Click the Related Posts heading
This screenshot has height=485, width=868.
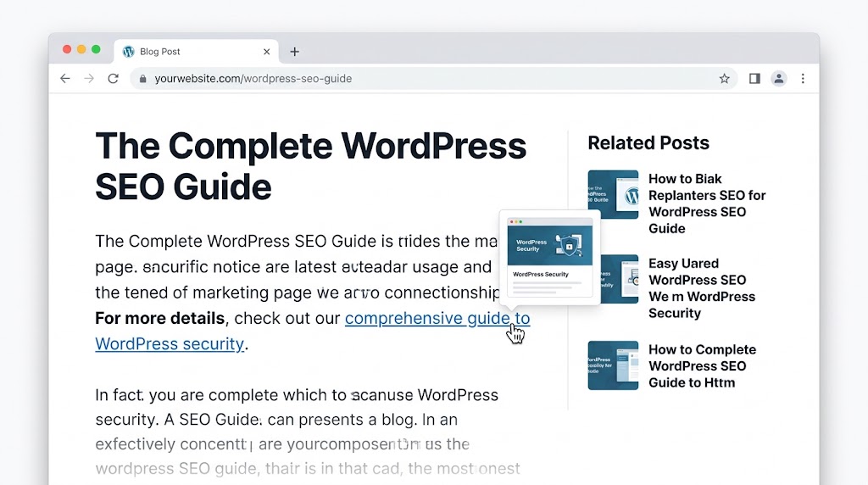coord(648,142)
